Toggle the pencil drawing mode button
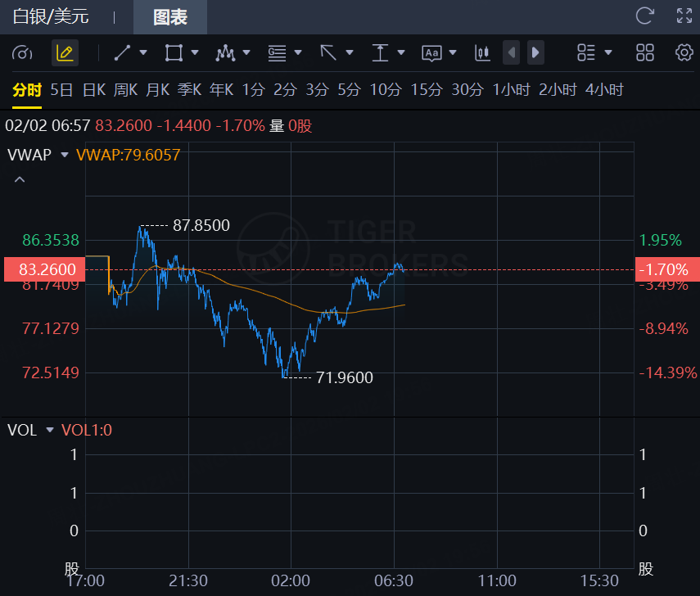 pos(65,53)
